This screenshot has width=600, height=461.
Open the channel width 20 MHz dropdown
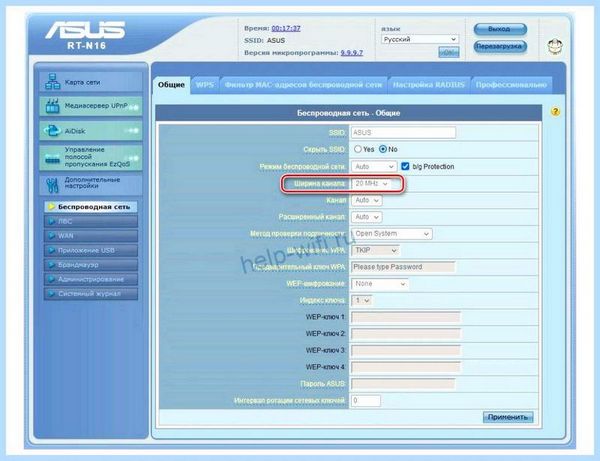(371, 184)
